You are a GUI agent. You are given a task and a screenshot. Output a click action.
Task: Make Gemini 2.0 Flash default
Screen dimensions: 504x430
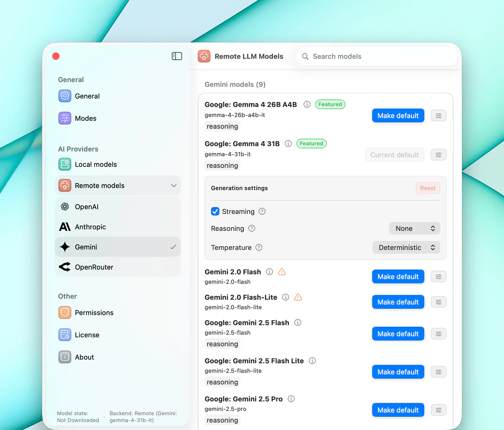point(398,276)
